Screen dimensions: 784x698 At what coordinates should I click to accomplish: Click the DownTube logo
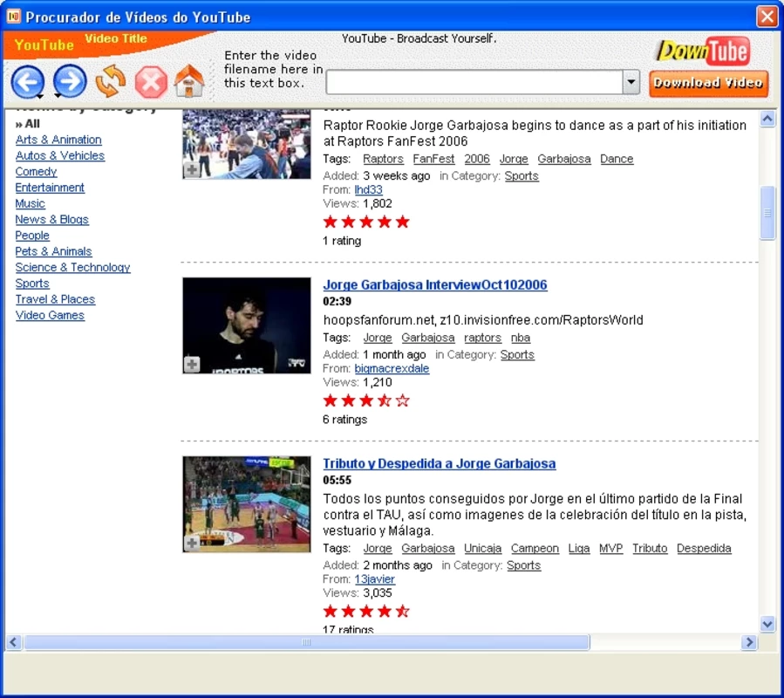point(704,51)
